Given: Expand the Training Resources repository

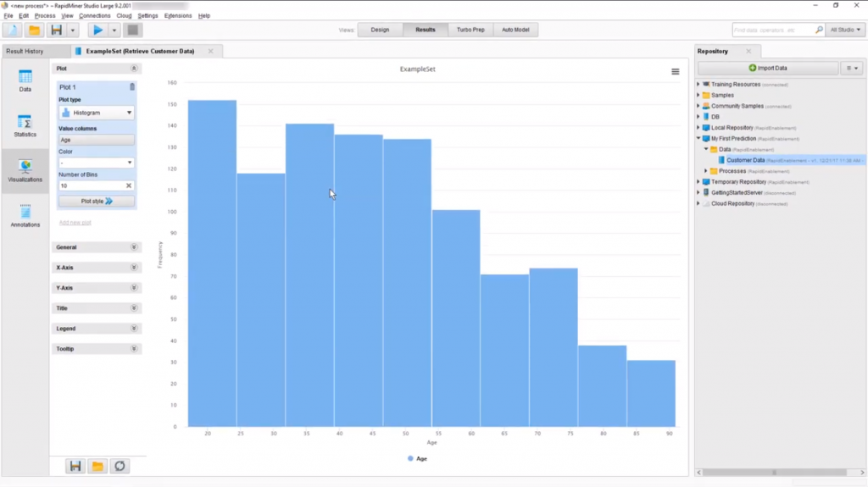Looking at the screenshot, I should (x=698, y=84).
